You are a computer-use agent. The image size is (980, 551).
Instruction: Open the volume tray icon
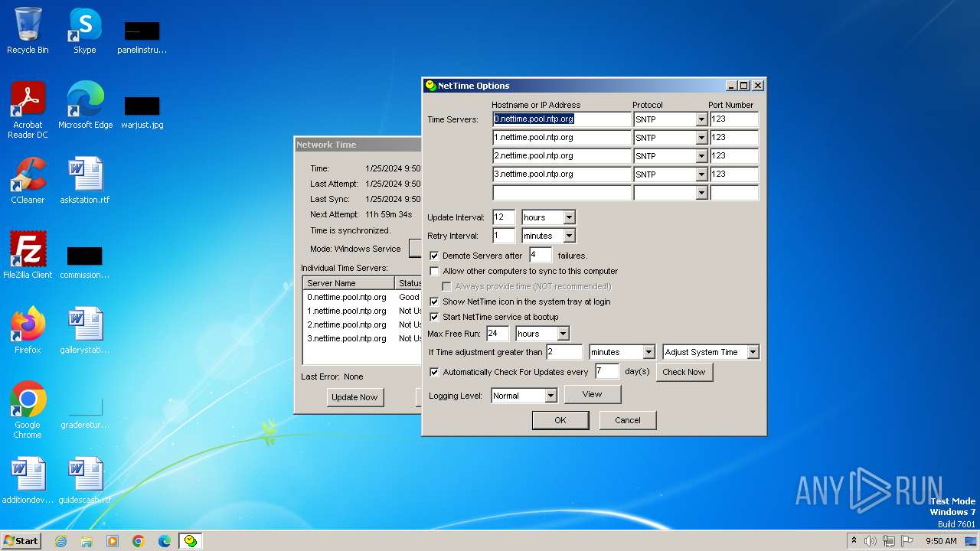(871, 541)
